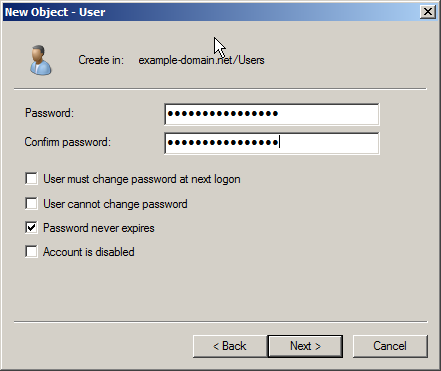The height and width of the screenshot is (371, 441).
Task: Focus the Confirm password input field
Action: [272, 143]
